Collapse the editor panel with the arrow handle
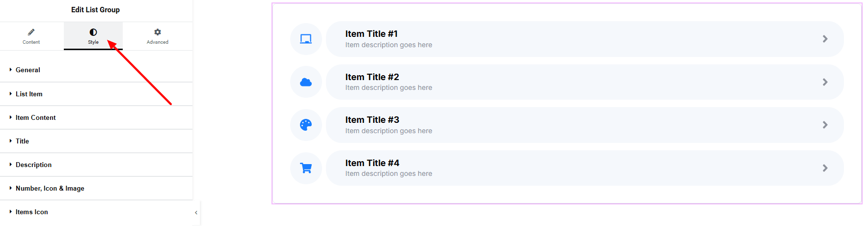This screenshot has height=226, width=868. [x=196, y=213]
